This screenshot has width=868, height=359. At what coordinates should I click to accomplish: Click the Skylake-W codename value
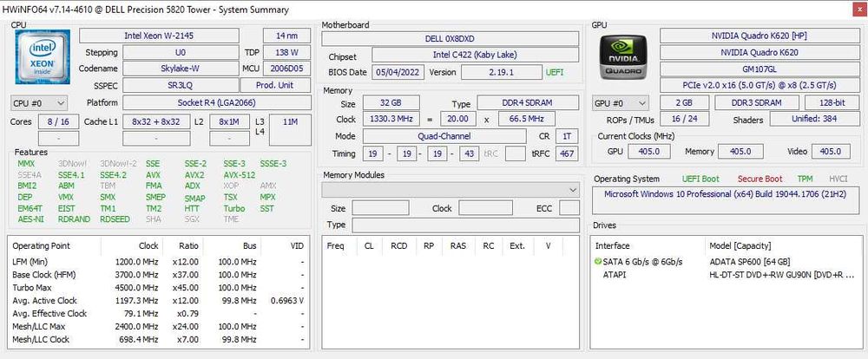click(181, 69)
